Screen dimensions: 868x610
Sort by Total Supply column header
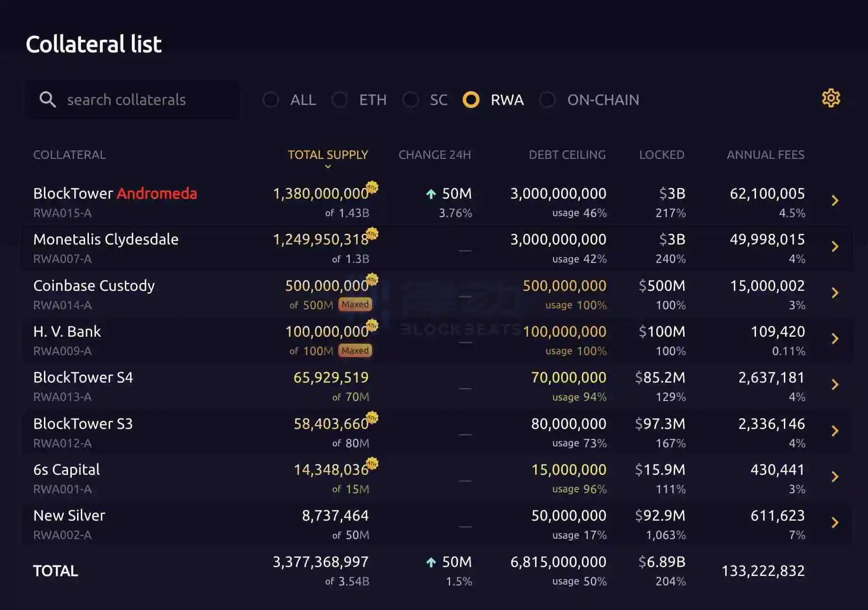click(328, 155)
